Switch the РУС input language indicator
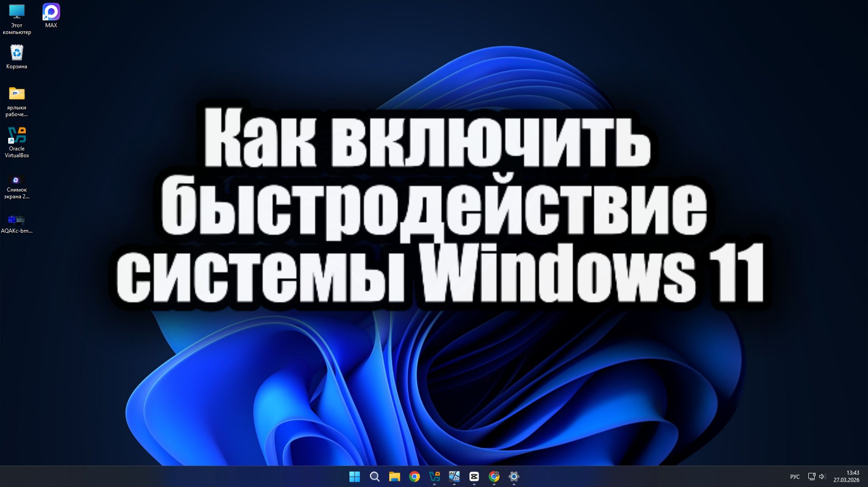Viewport: 868px width, 487px height. tap(795, 477)
